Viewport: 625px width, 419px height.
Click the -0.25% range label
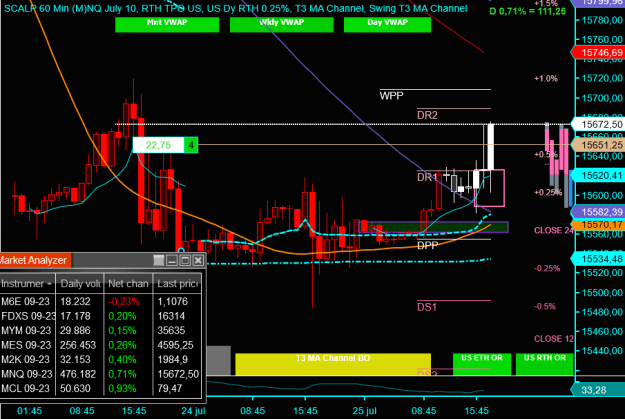(x=547, y=268)
